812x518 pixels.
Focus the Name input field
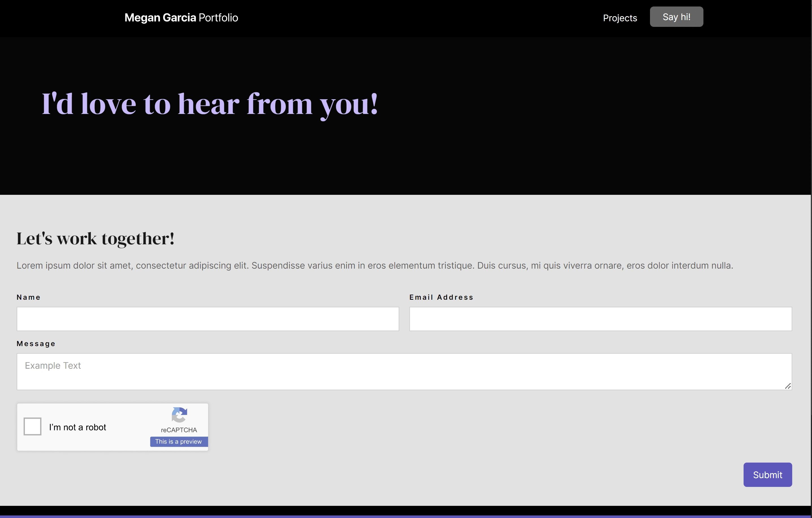[208, 319]
